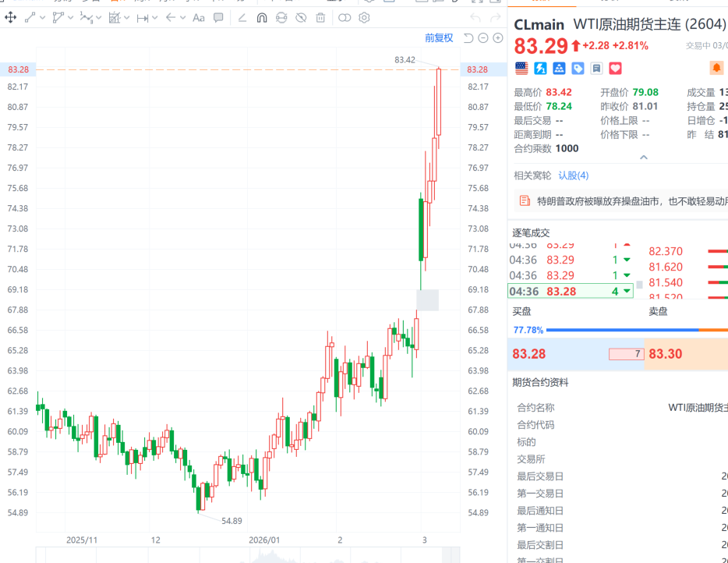
Task: Open the measurement tool dropdown menu
Action: coord(154,17)
